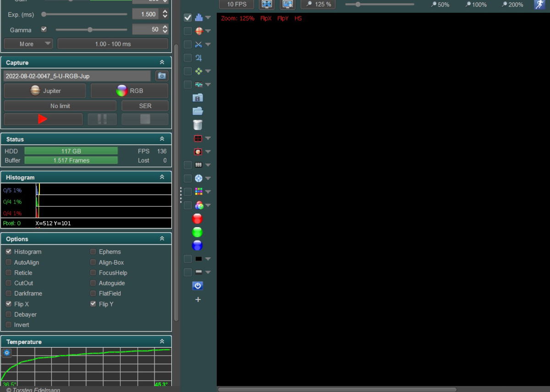This screenshot has height=392, width=550.
Task: Check the FocusHelp option
Action: (x=93, y=272)
